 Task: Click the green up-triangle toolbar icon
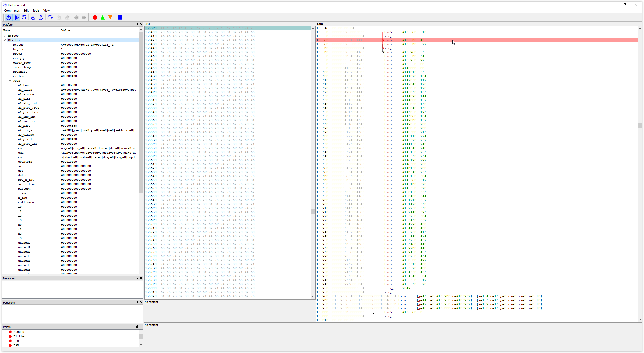[x=103, y=17]
